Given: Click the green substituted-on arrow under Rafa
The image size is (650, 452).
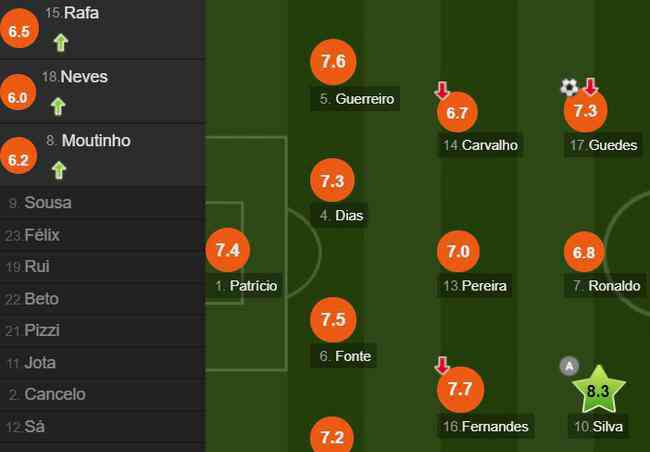Looking at the screenshot, I should 61,42.
